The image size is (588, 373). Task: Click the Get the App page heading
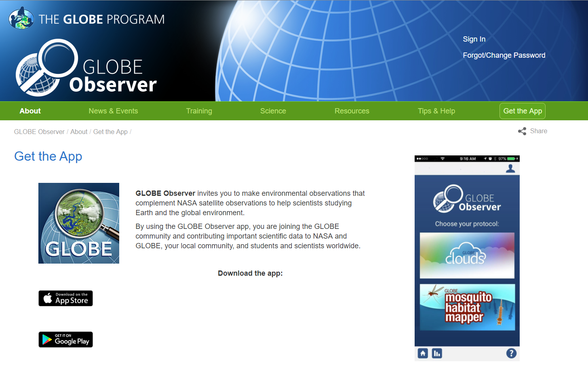pyautogui.click(x=48, y=156)
